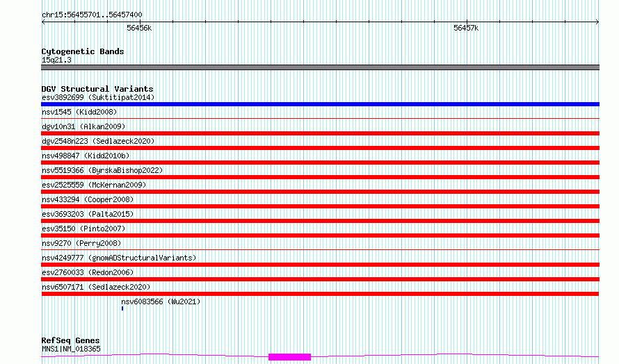Click the red bar under nsv6507171 (Sedlazeck2020)
619x364 pixels.
click(x=320, y=294)
